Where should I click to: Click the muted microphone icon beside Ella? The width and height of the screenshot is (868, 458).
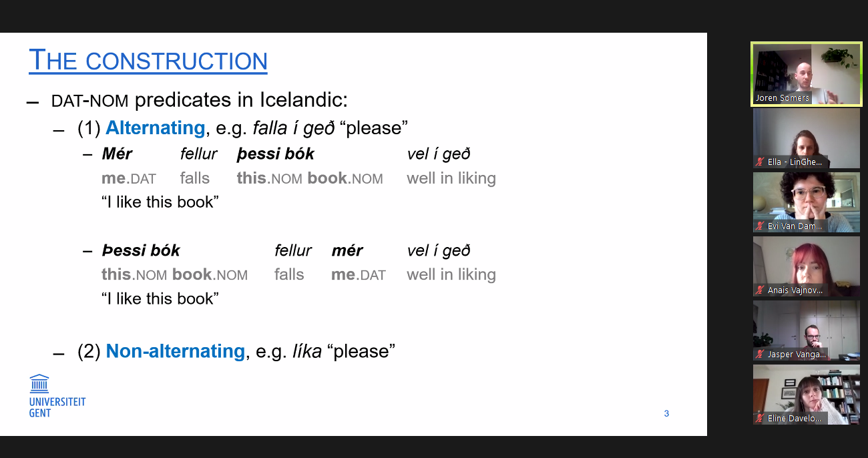point(760,162)
